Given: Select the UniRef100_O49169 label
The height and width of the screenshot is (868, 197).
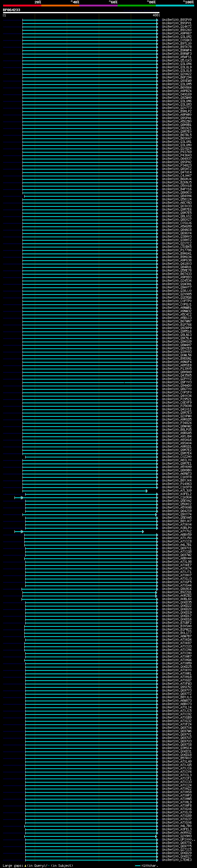Looking at the screenshot, I should pyautogui.click(x=177, y=94).
